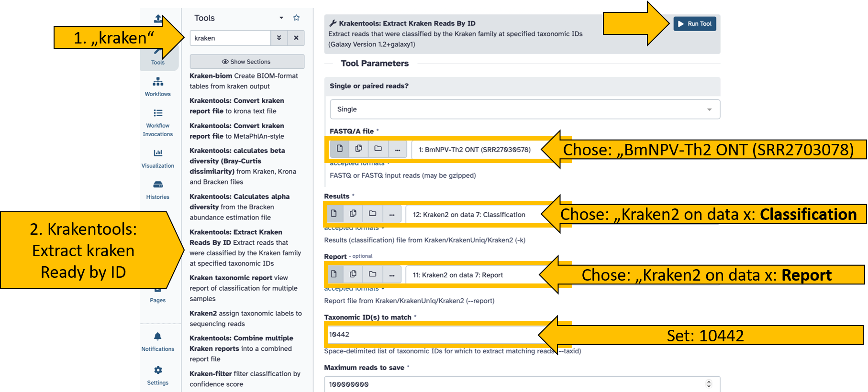Clear the kraken search with X button
868x392 pixels.
click(296, 38)
